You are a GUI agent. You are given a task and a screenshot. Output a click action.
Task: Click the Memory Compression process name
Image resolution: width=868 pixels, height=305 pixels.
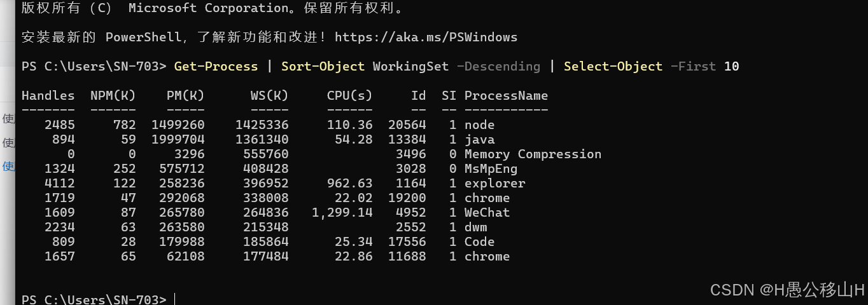(x=533, y=154)
